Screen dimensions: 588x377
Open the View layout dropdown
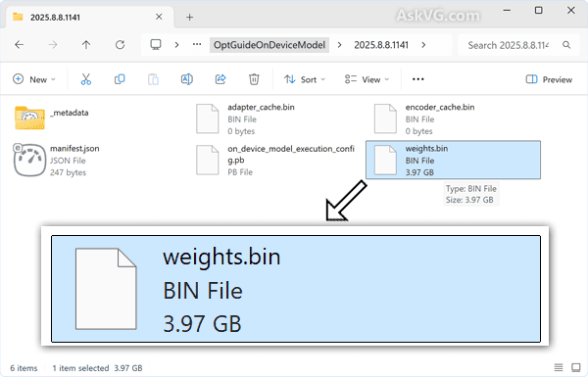(x=367, y=79)
